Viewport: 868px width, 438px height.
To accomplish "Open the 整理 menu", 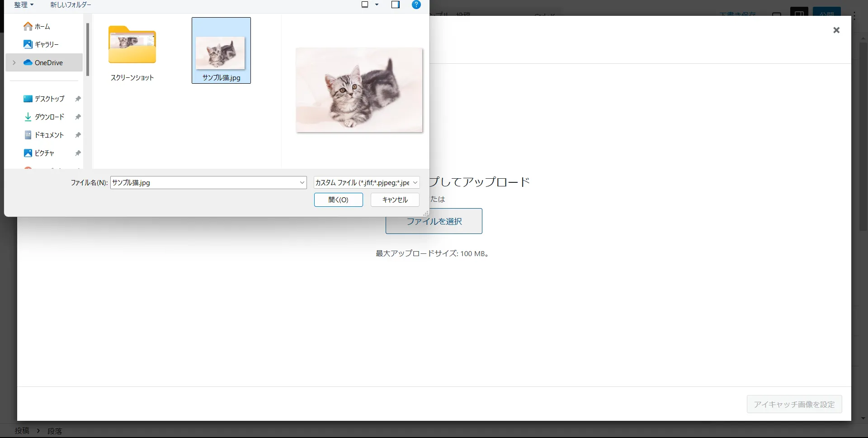I will (24, 5).
